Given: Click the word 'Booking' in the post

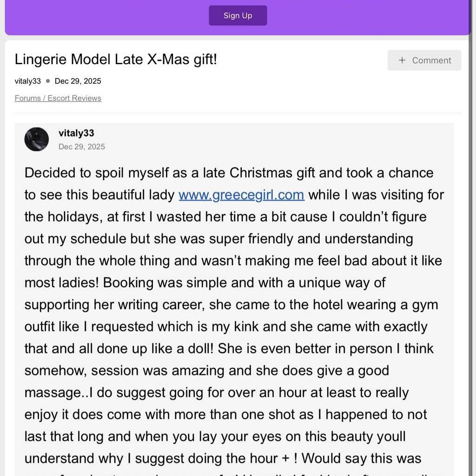Looking at the screenshot, I should (128, 283).
